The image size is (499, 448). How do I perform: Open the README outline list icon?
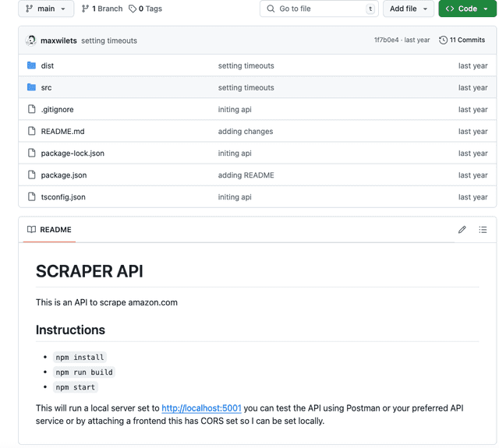[x=483, y=230]
